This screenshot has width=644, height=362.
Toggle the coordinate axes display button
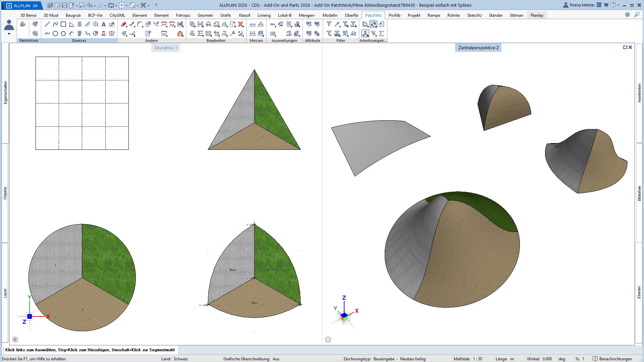(x=365, y=34)
